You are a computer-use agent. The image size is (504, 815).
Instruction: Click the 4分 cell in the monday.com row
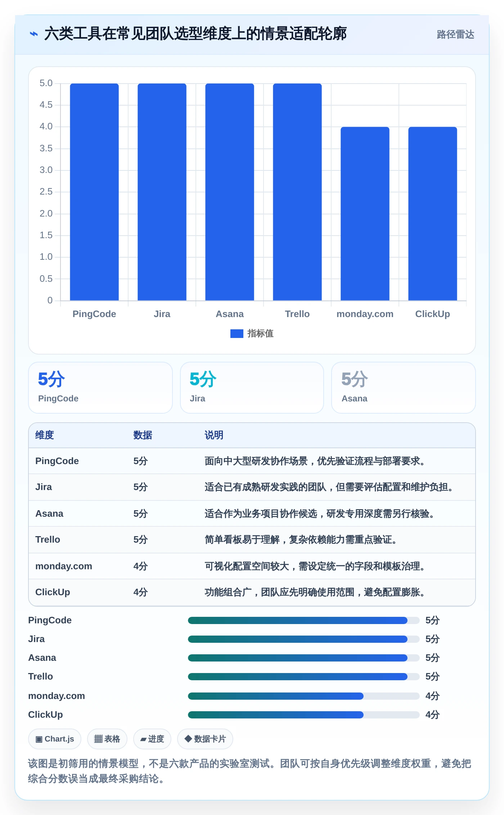click(141, 566)
